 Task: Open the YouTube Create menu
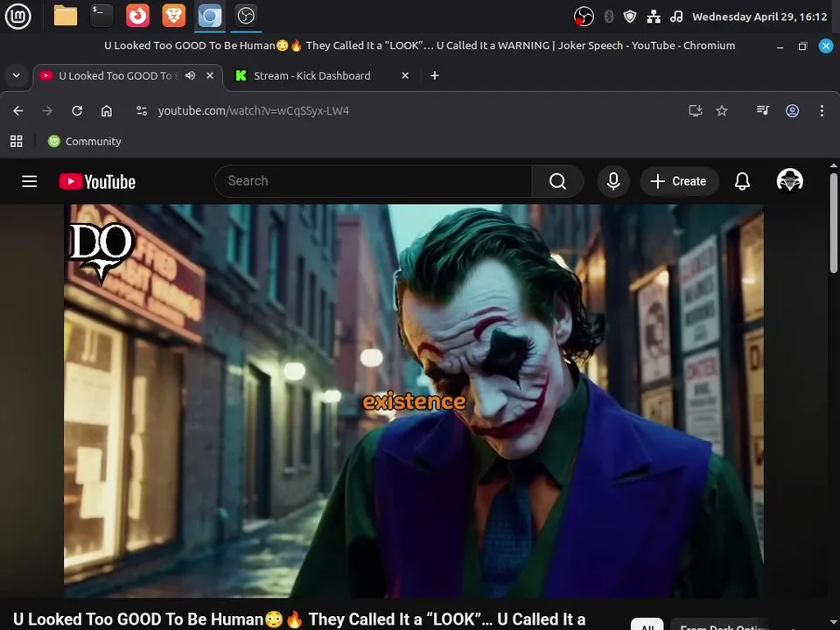pyautogui.click(x=679, y=181)
